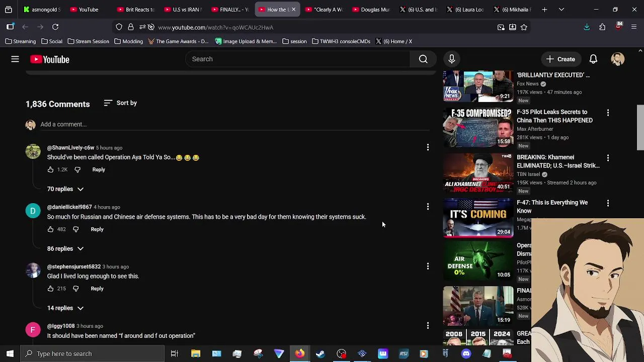644x362 pixels.
Task: Expand the 86 replies thread
Action: [65, 248]
